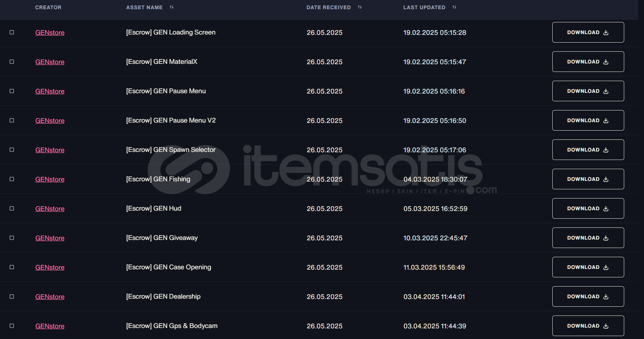Click download icon for GEN Loading Screen
644x339 pixels.
tap(606, 33)
